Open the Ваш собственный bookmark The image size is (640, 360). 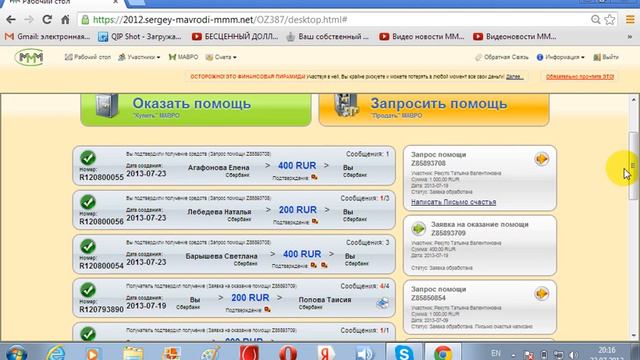coord(327,37)
